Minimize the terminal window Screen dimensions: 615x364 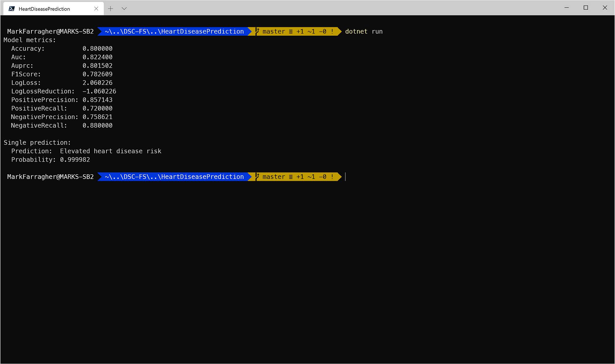[x=567, y=8]
